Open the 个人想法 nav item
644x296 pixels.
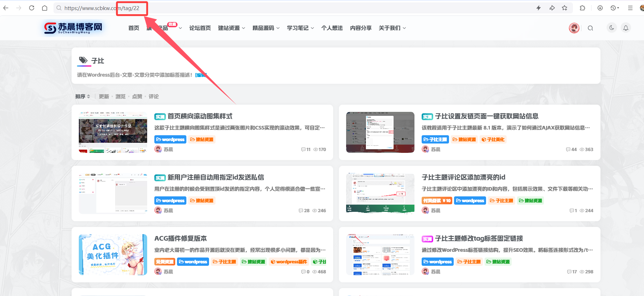332,28
